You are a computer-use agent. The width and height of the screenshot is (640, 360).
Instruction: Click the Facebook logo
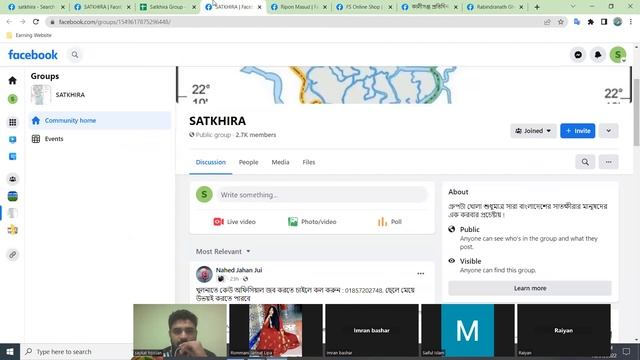tap(33, 55)
